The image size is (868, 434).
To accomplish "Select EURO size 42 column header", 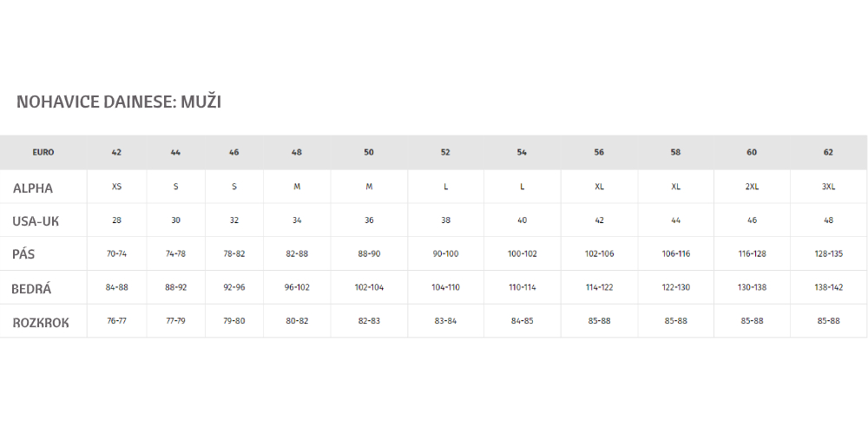I will (x=116, y=152).
